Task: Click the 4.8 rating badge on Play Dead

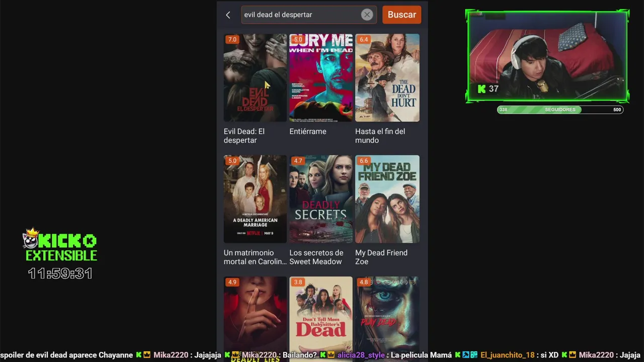Action: (364, 282)
